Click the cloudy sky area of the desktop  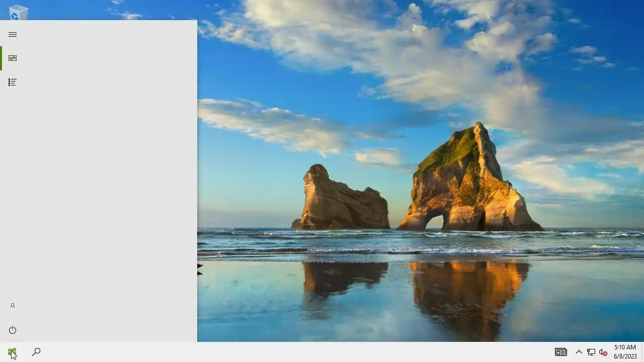403,60
